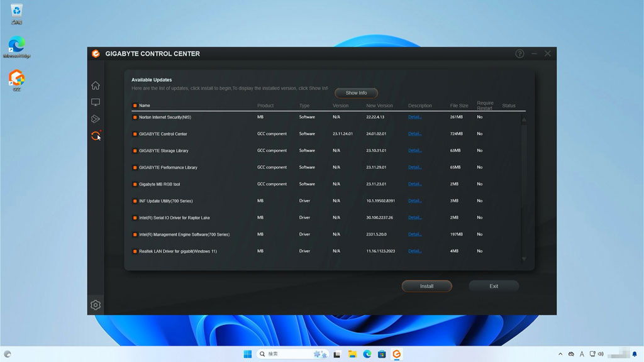Select the Updates refresh icon in sidebar
644x362 pixels.
(96, 135)
